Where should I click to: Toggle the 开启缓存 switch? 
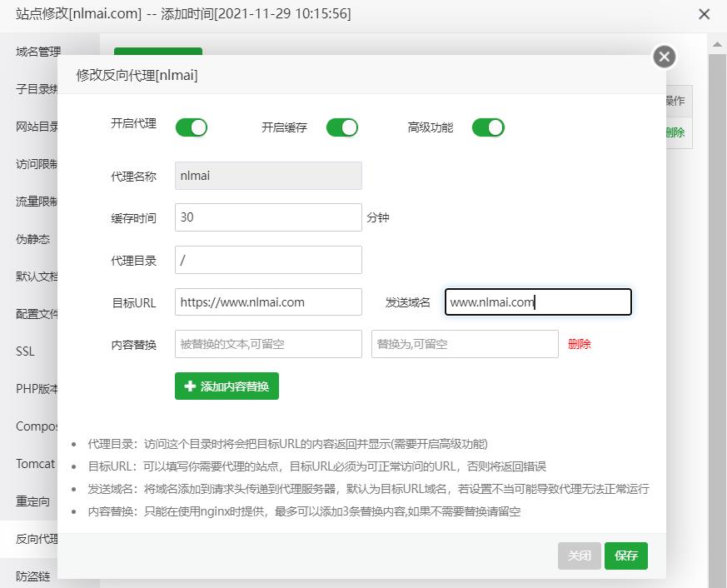[x=341, y=127]
